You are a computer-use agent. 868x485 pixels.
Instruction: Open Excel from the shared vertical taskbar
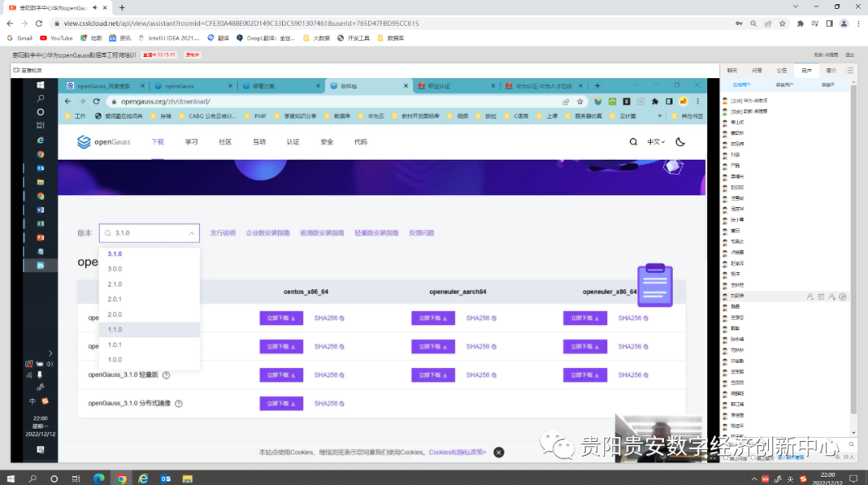coord(40,224)
